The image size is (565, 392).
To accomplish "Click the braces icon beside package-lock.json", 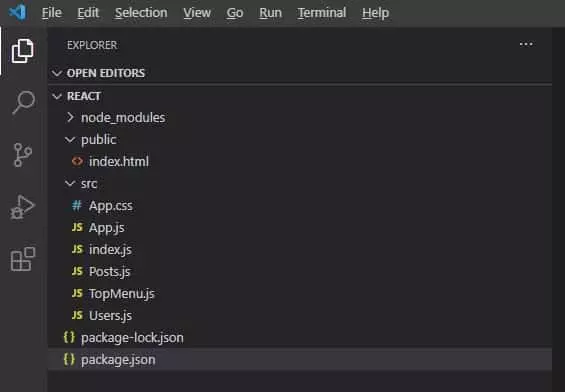I will point(69,337).
